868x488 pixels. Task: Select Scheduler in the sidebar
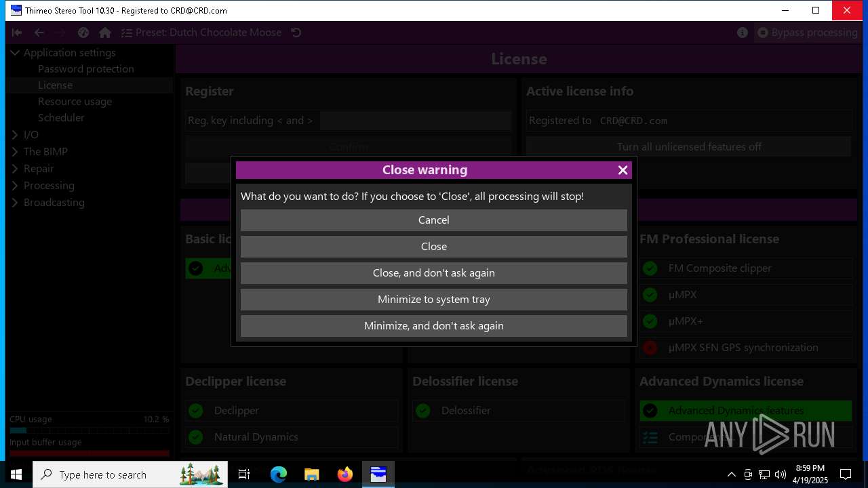pos(61,118)
